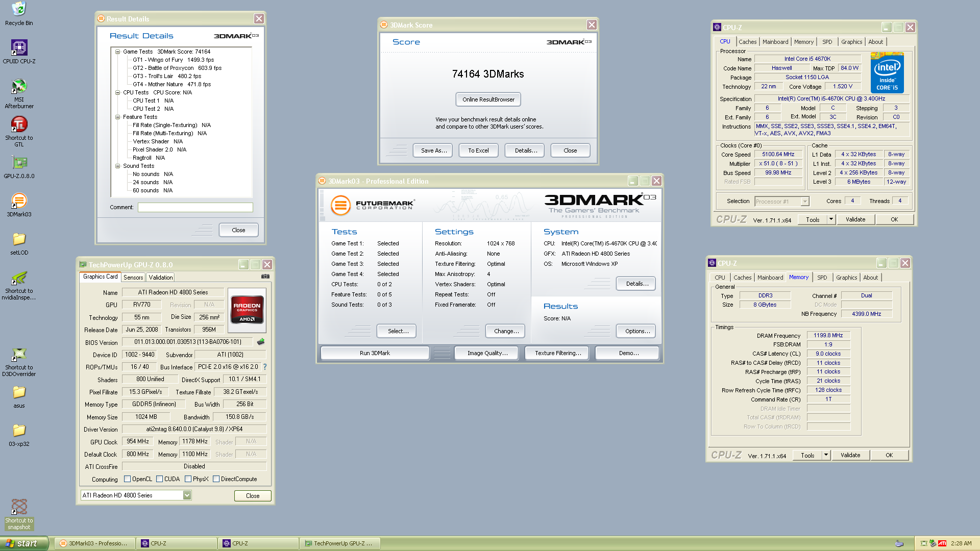Open Mainboard tab in upper CPU-Z window
Viewport: 980px width, 551px height.
click(x=775, y=42)
